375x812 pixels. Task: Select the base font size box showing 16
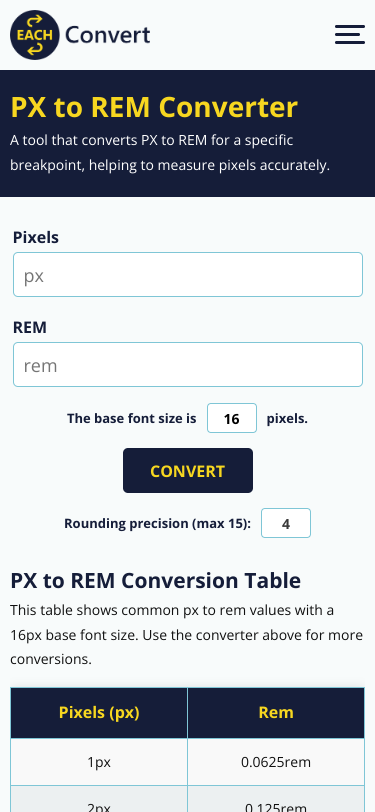point(232,418)
